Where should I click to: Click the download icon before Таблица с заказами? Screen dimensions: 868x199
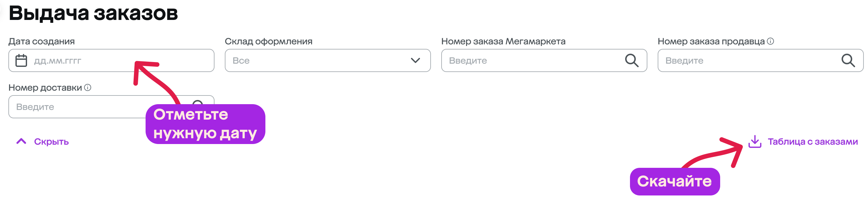click(755, 141)
